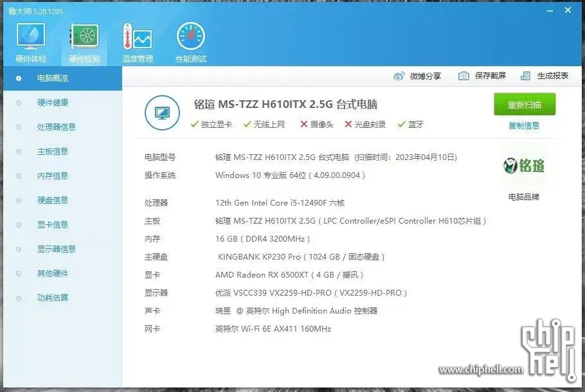Click the camera icon for saving screenshot

click(x=464, y=76)
